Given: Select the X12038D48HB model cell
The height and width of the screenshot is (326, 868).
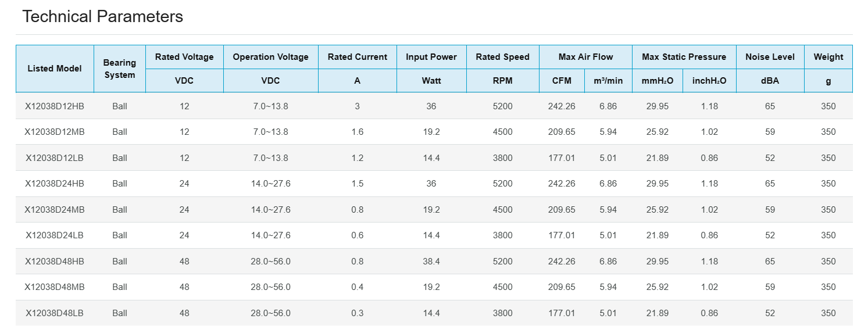Looking at the screenshot, I should pyautogui.click(x=55, y=261).
